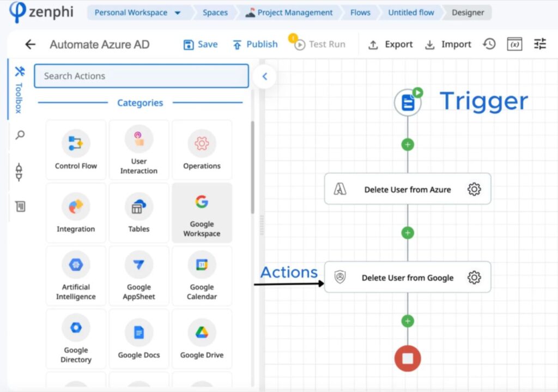Open Control Flow category

76,149
